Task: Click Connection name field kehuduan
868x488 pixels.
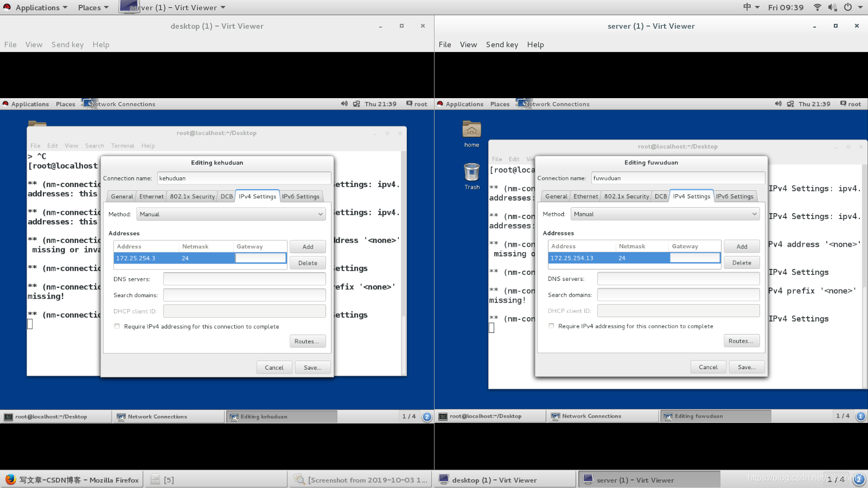Action: [x=244, y=178]
